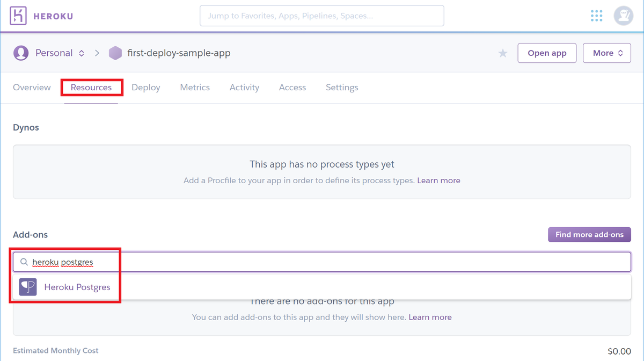
Task: Switch to the Metrics tab
Action: click(195, 88)
